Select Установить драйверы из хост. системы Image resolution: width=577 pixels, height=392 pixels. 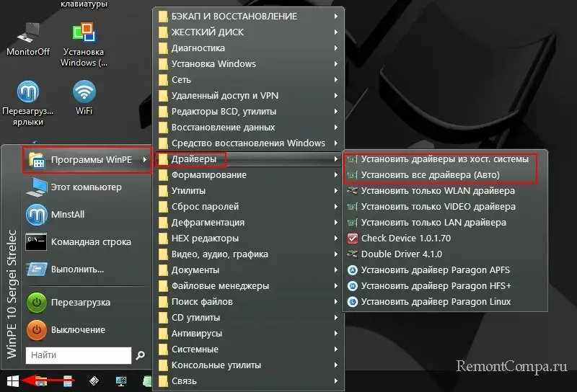coord(444,159)
